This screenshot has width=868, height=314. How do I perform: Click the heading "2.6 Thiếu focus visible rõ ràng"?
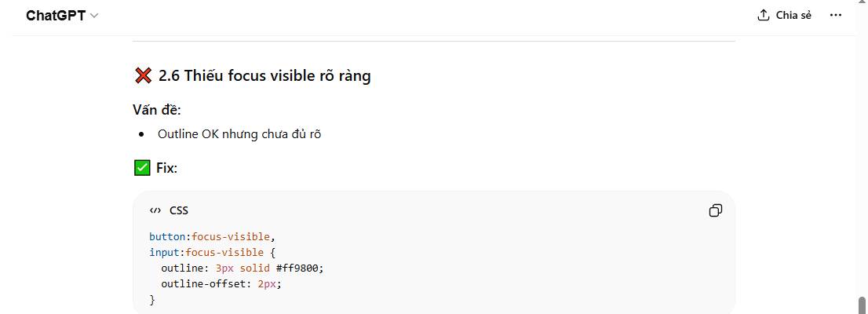264,75
